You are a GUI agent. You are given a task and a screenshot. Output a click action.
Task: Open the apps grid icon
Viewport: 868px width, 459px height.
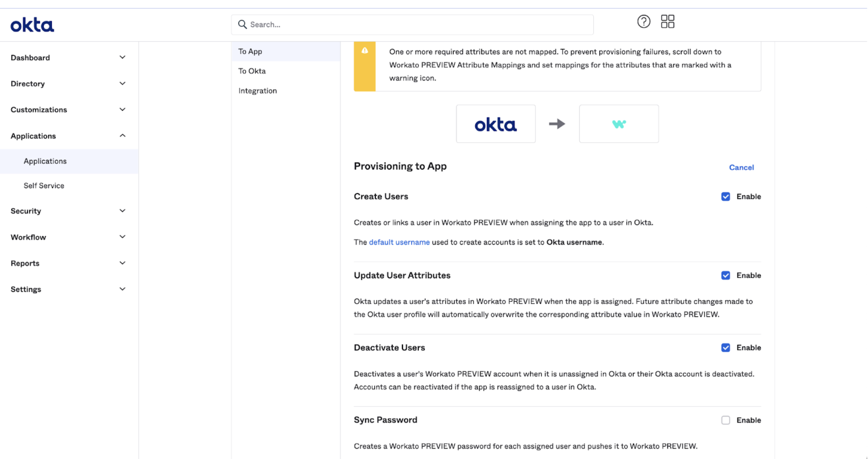point(667,21)
